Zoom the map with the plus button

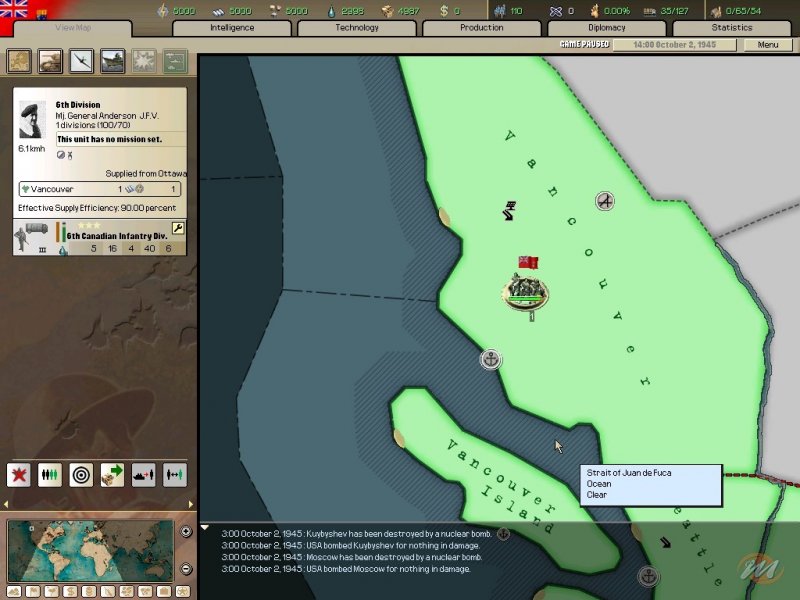tap(185, 531)
